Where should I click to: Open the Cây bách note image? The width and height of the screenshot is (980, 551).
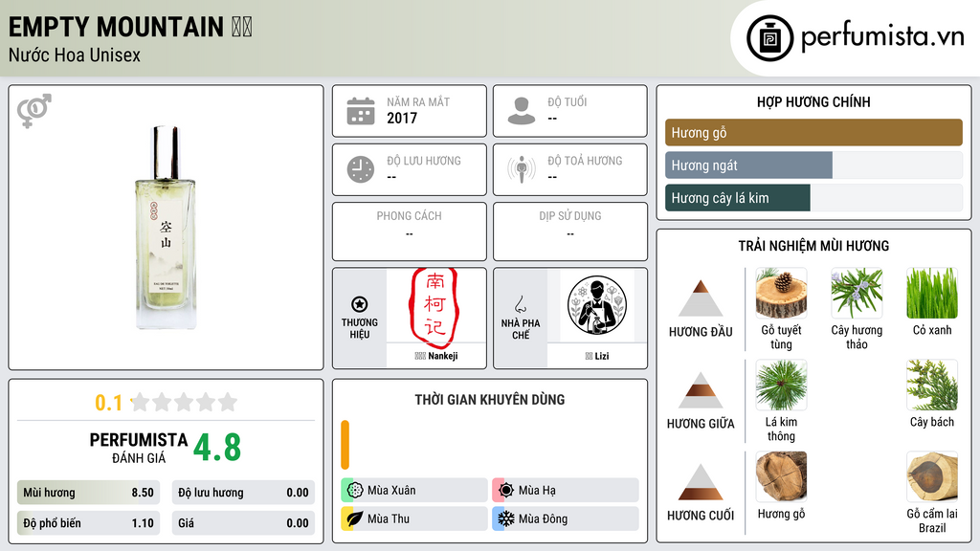(x=932, y=385)
